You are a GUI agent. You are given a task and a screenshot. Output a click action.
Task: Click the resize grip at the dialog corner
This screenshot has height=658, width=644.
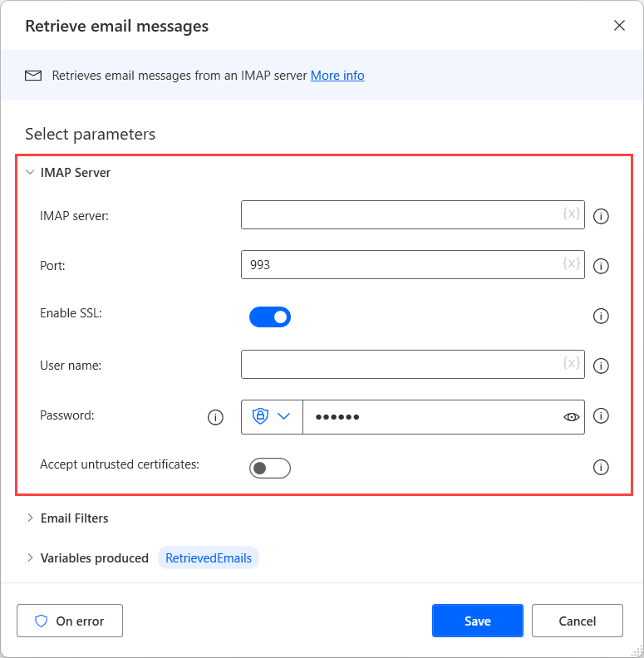pyautogui.click(x=637, y=651)
